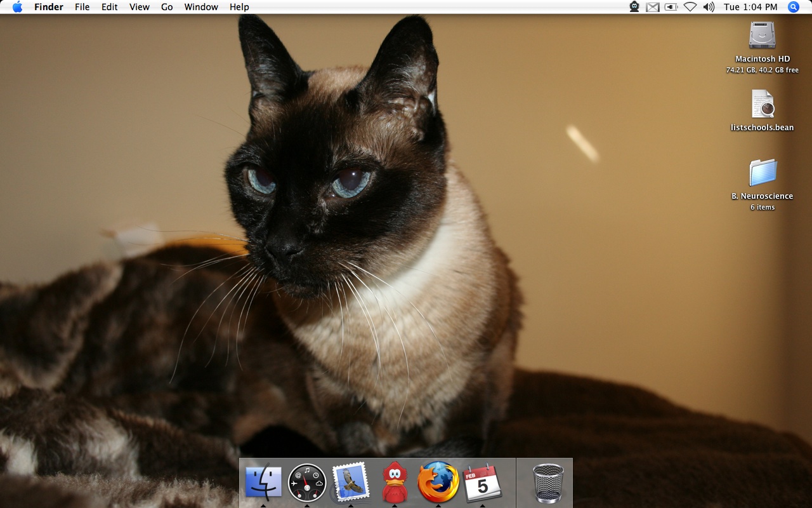
Task: Open the battery status menu
Action: 671,7
